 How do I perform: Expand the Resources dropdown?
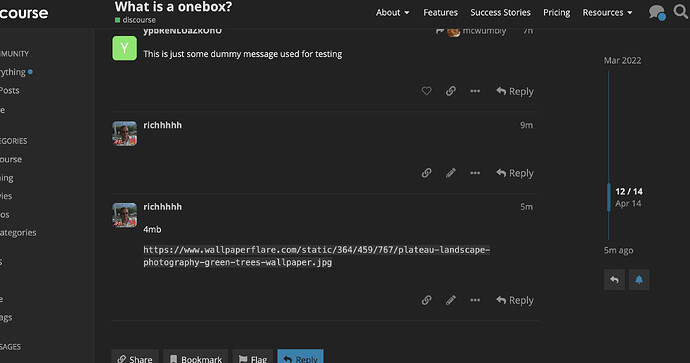[607, 12]
